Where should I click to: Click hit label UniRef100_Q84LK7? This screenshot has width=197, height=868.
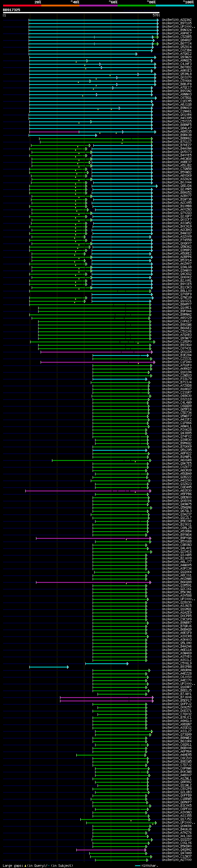177,128
